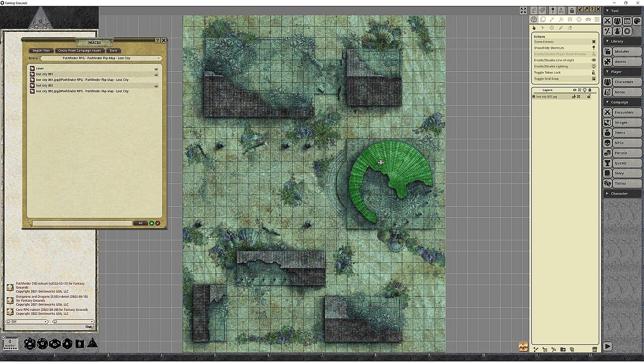Click the Story book icon
This screenshot has height=362, width=644.
[x=608, y=173]
